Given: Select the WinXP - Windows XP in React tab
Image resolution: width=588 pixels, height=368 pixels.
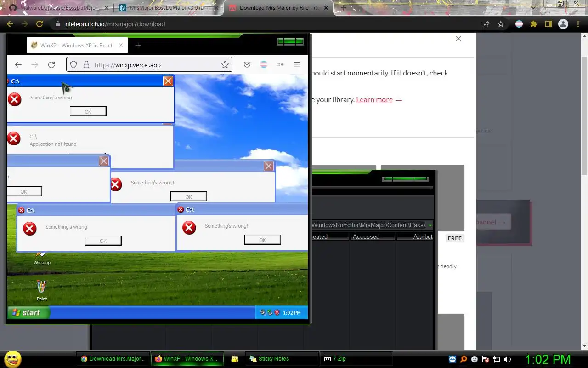Looking at the screenshot, I should coord(76,45).
